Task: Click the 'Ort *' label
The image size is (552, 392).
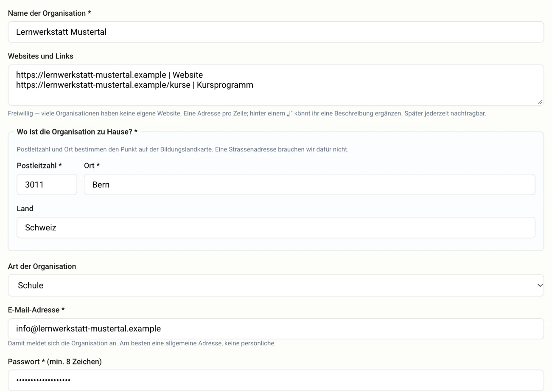Action: click(92, 165)
